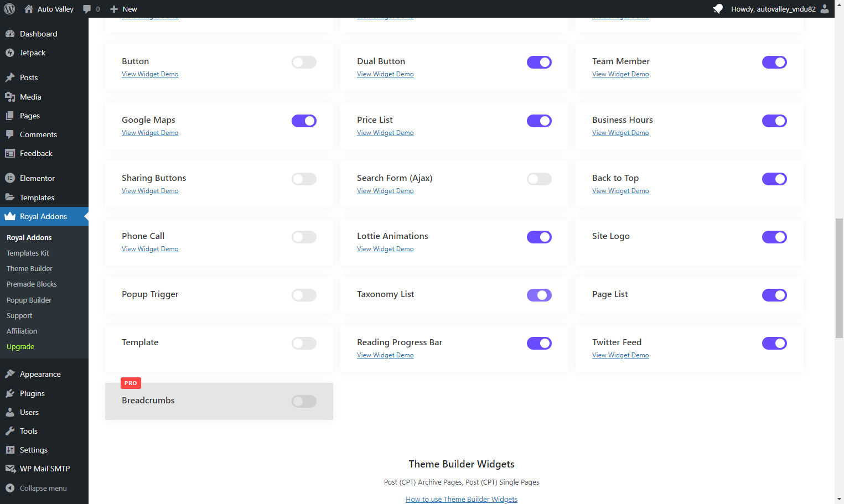
Task: Disable the Google Maps widget toggle
Action: 304,121
